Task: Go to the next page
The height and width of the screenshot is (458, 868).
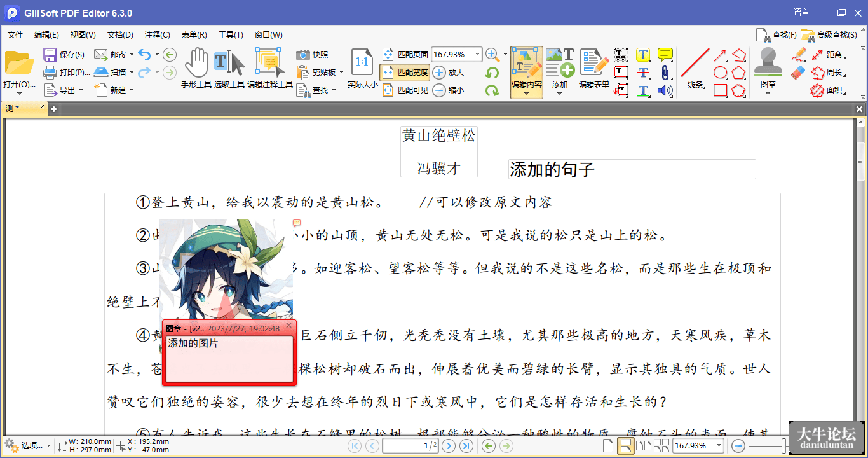Action: pyautogui.click(x=449, y=446)
